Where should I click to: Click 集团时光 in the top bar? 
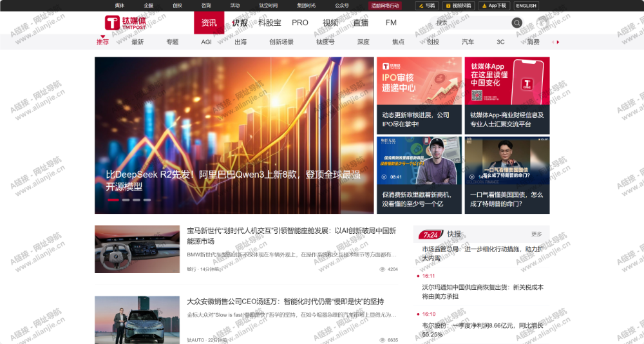click(x=307, y=6)
